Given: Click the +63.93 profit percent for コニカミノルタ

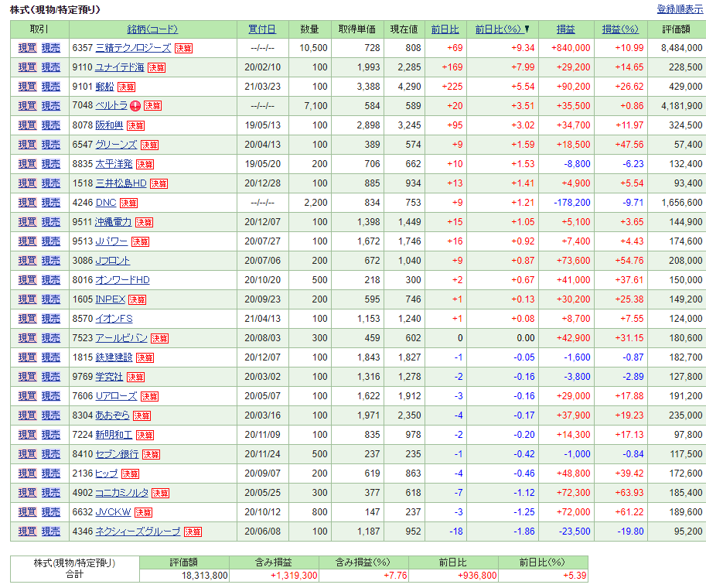Looking at the screenshot, I should 629,493.
